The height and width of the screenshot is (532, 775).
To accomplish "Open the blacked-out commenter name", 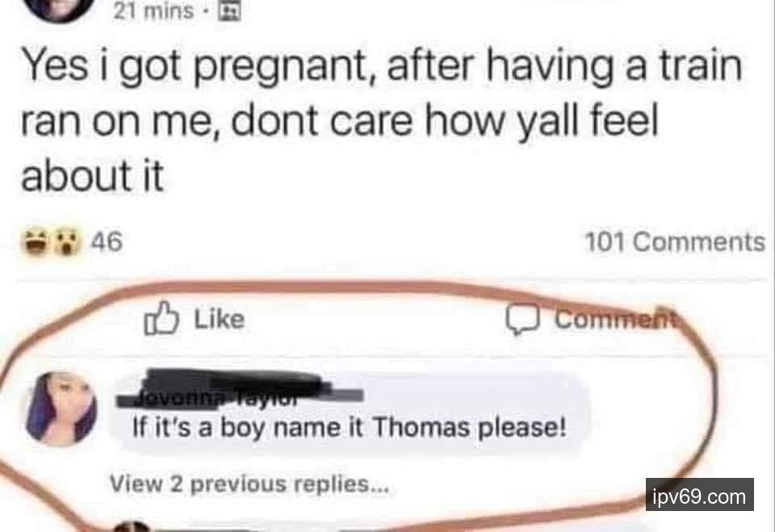I will (240, 388).
